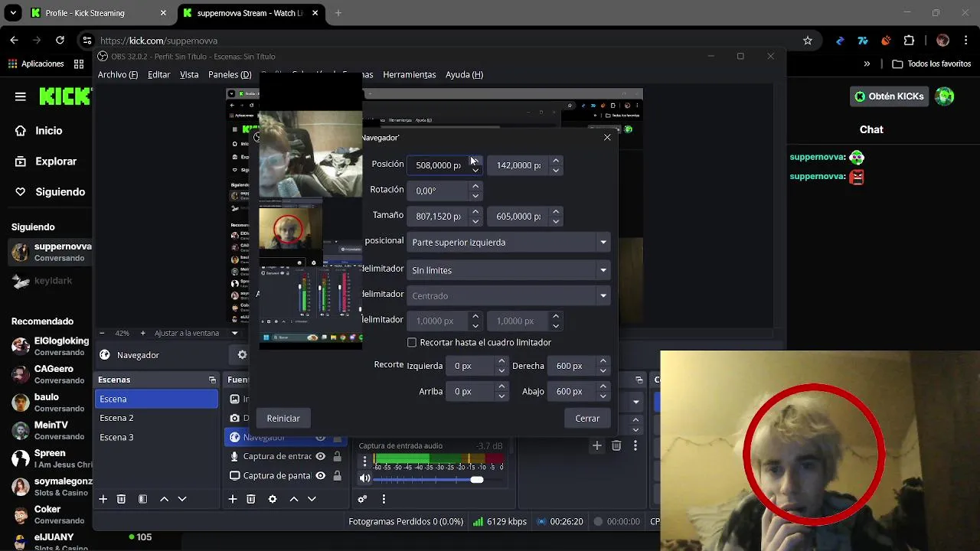The image size is (980, 551).
Task: Click Posición X input field
Action: pyautogui.click(x=438, y=165)
